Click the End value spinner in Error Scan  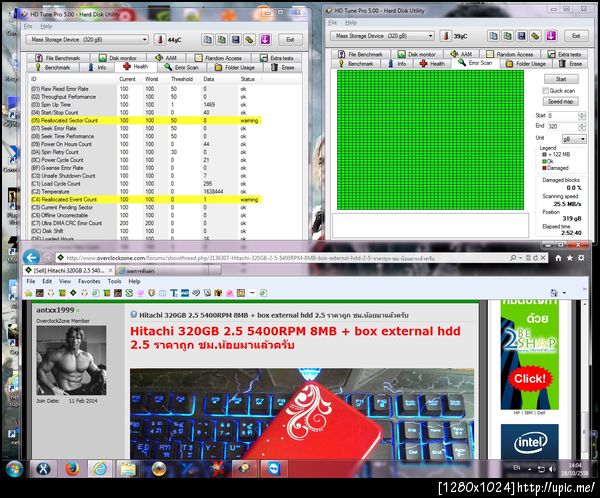tap(582, 126)
